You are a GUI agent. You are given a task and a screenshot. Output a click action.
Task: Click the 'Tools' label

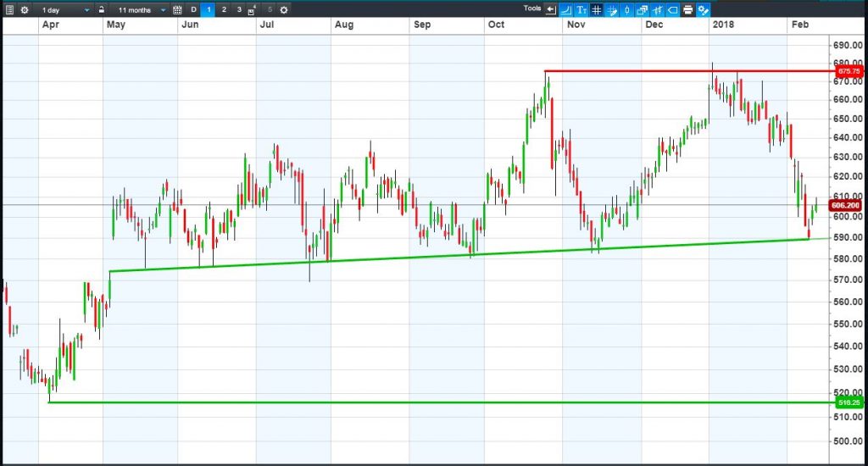click(x=532, y=8)
